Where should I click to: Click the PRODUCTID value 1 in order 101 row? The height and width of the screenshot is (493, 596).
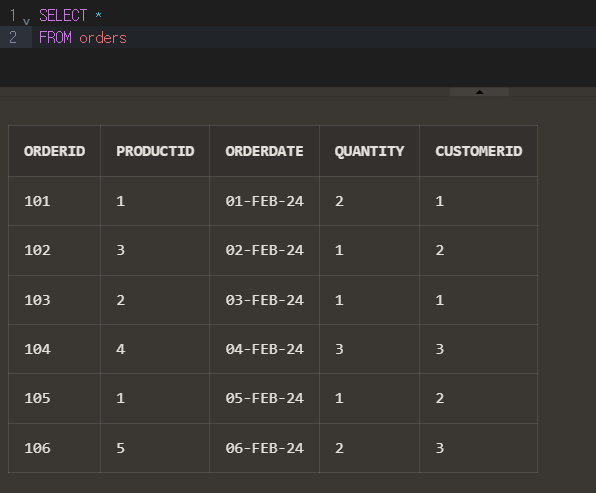(x=120, y=201)
